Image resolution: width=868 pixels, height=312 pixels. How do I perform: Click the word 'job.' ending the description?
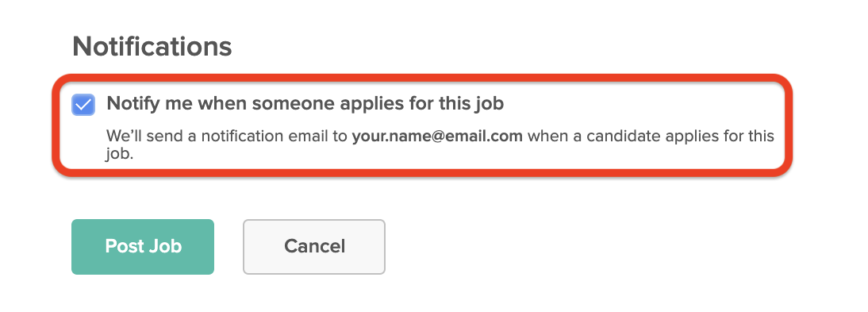pos(120,154)
